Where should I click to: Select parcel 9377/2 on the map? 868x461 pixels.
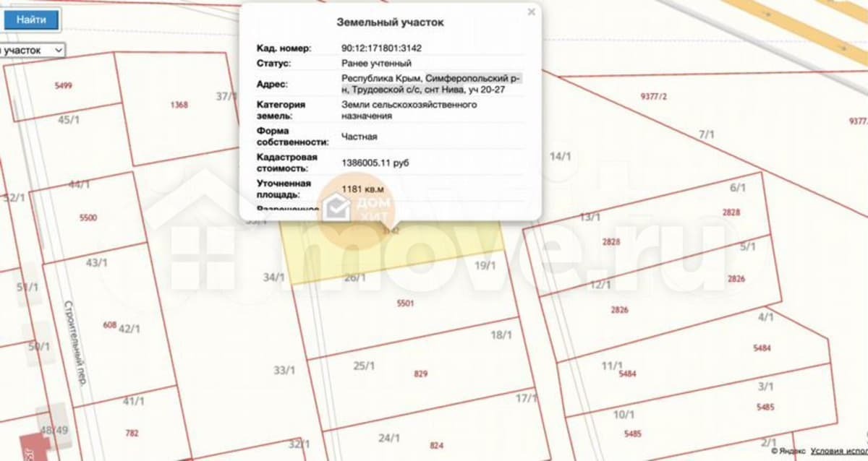coord(654,97)
